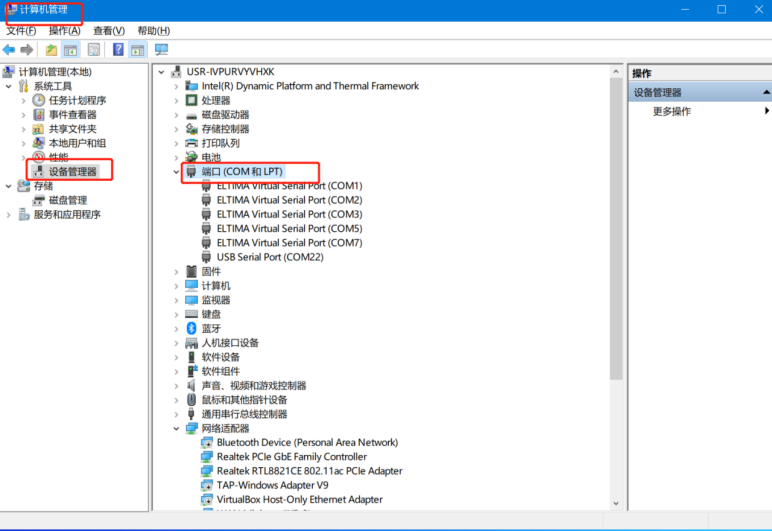772x531 pixels.
Task: Open the 查看(V) menu
Action: [109, 31]
